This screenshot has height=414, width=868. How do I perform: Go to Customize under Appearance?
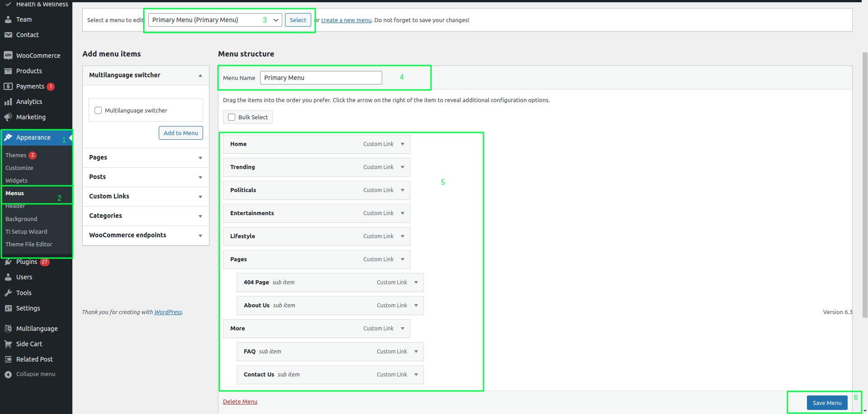tap(19, 168)
